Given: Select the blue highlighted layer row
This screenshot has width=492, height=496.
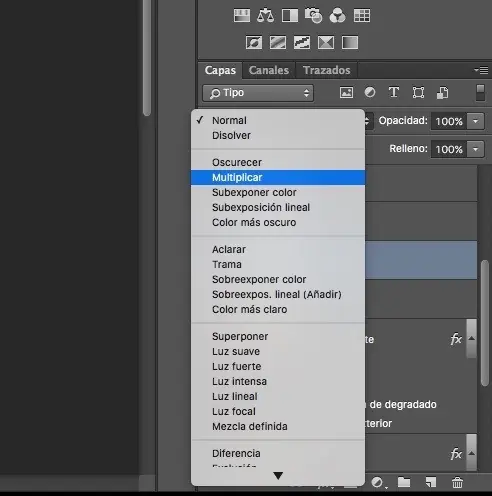Looking at the screenshot, I should coord(421,260).
